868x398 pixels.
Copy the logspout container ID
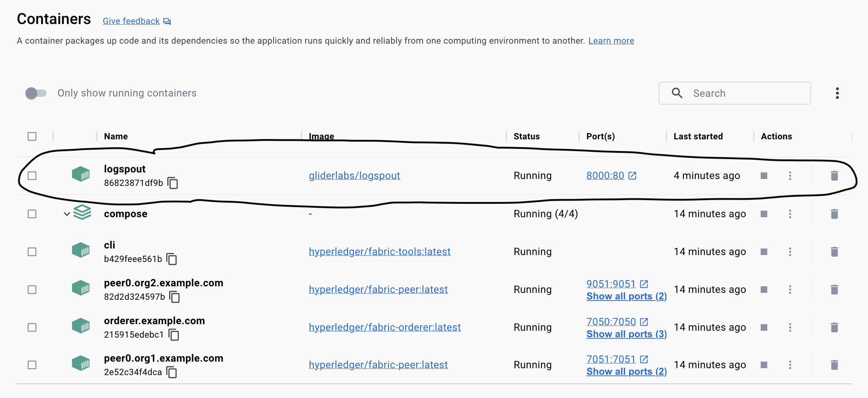[173, 183]
